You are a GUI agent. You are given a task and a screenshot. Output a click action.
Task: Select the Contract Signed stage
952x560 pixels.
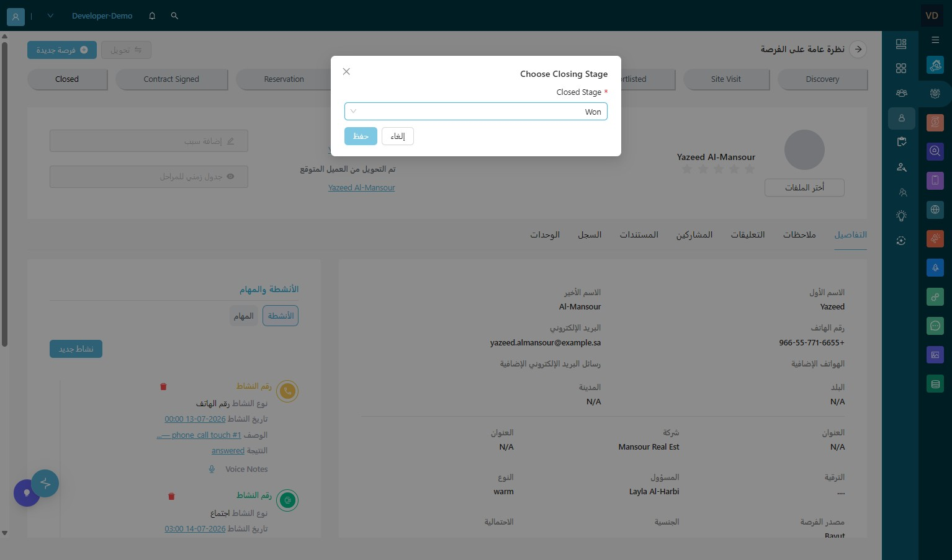click(x=171, y=79)
